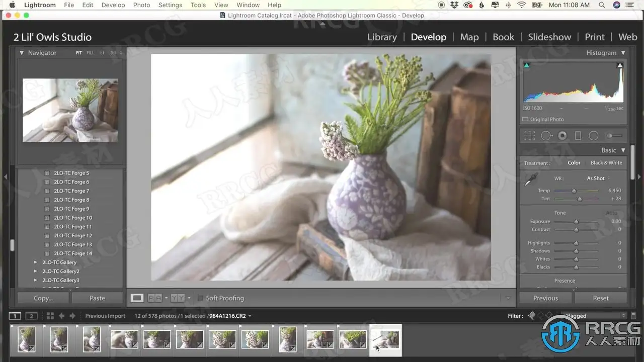Select the first filmstrip thumbnail
Image resolution: width=644 pixels, height=362 pixels.
(x=26, y=339)
